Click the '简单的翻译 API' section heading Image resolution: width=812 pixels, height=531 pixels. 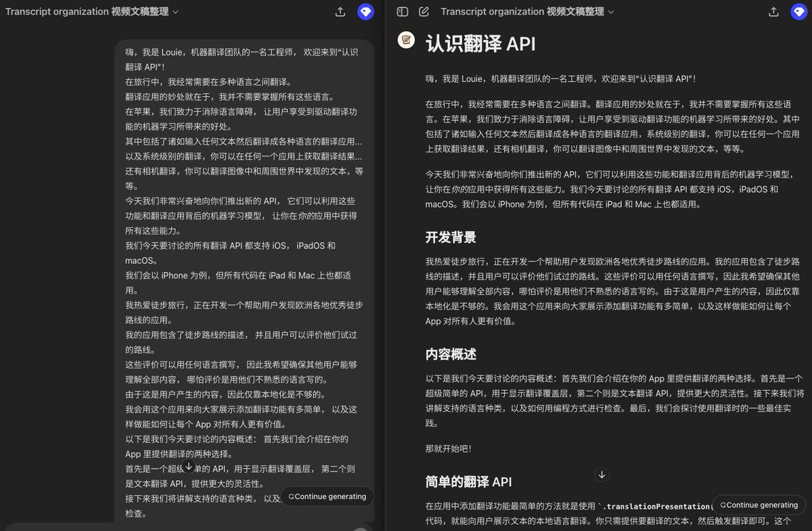coord(468,482)
